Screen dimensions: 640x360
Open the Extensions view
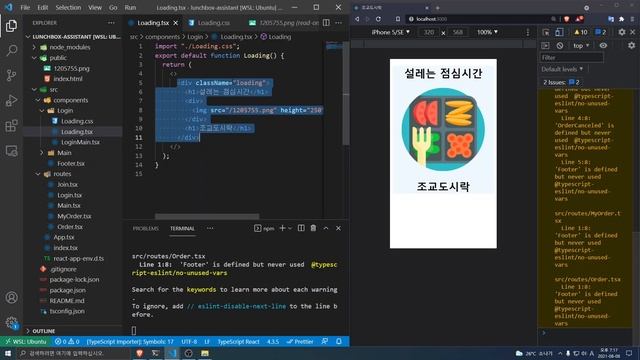click(11, 125)
